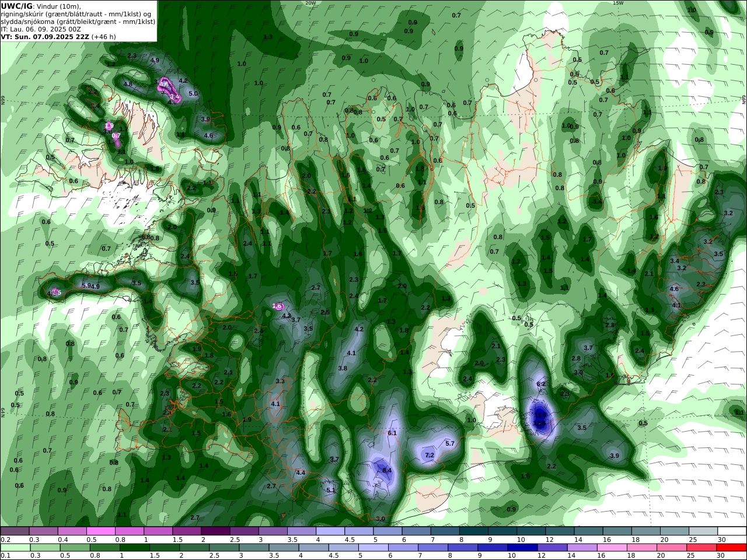The width and height of the screenshot is (747, 560).
Task: Click the '5.9' precipitation value on the map
Action: 86,285
